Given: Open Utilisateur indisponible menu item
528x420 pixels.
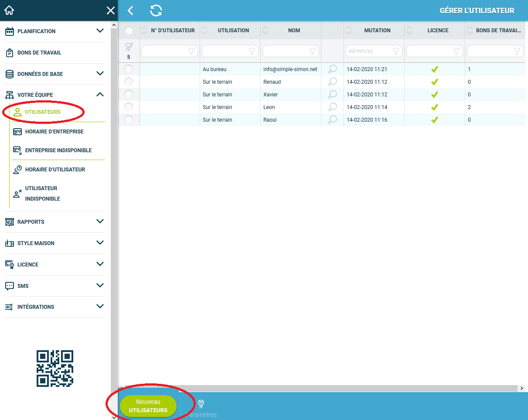Looking at the screenshot, I should (x=42, y=194).
